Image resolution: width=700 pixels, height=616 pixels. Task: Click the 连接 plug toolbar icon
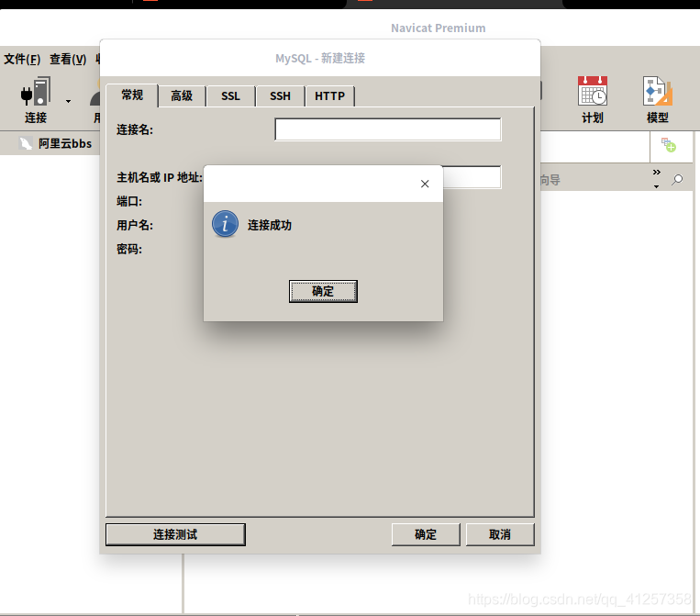(x=35, y=92)
